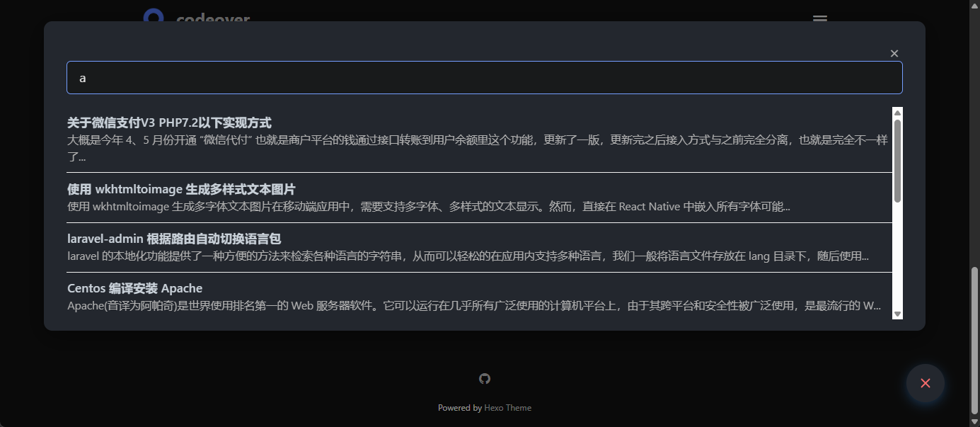Click the results list scrollbar down arrow
Screen dimensions: 980x427
pyautogui.click(x=897, y=314)
